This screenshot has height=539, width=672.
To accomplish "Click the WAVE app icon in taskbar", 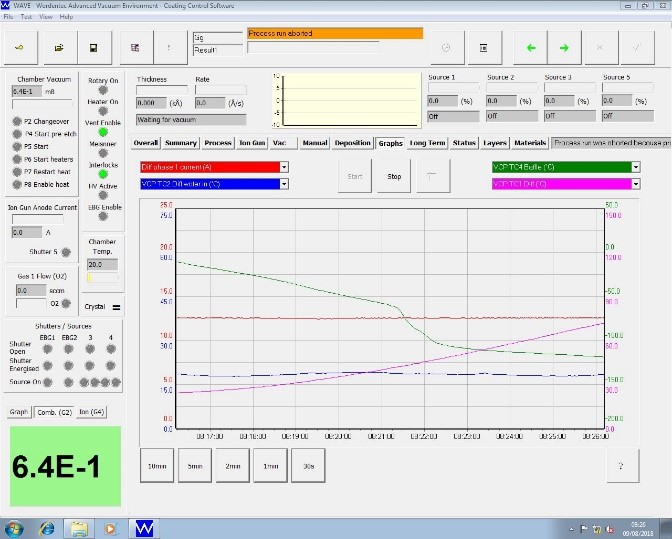I will coord(144,527).
